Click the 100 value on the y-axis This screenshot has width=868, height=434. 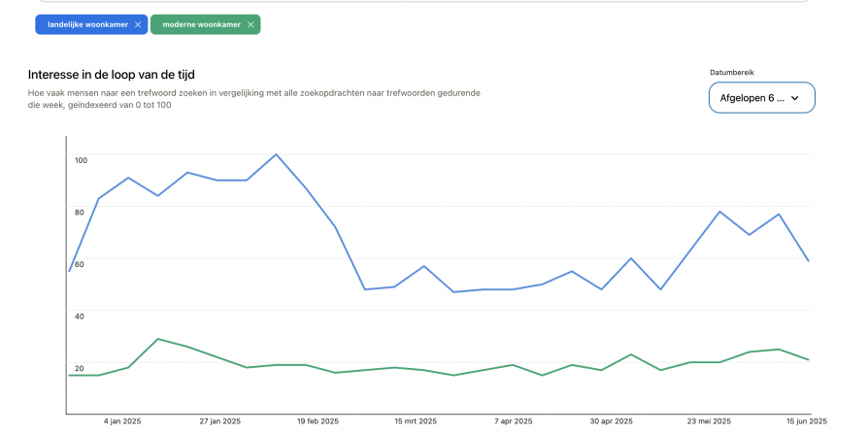pyautogui.click(x=81, y=159)
